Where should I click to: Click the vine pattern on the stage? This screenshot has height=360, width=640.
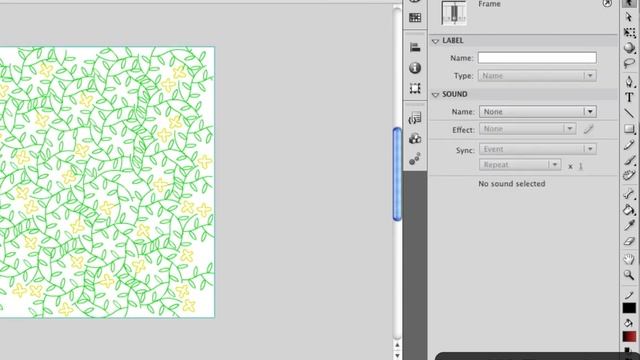click(x=107, y=182)
